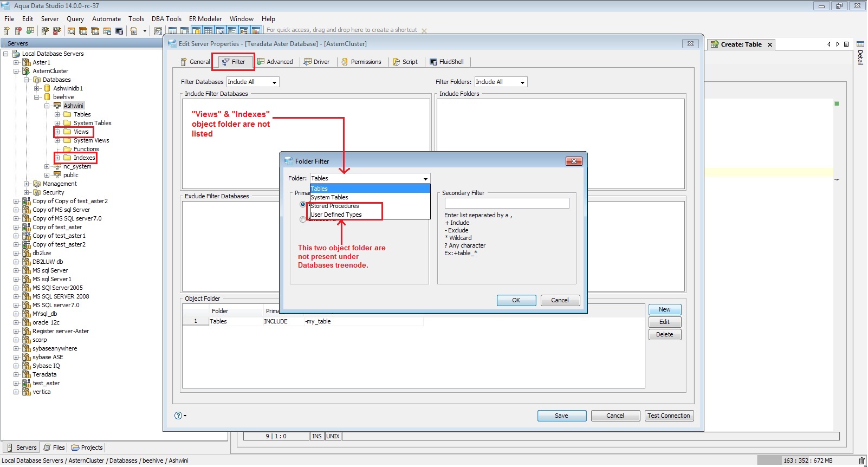Click the beehive database cylinder icon
This screenshot has height=467, width=868.
tap(47, 97)
